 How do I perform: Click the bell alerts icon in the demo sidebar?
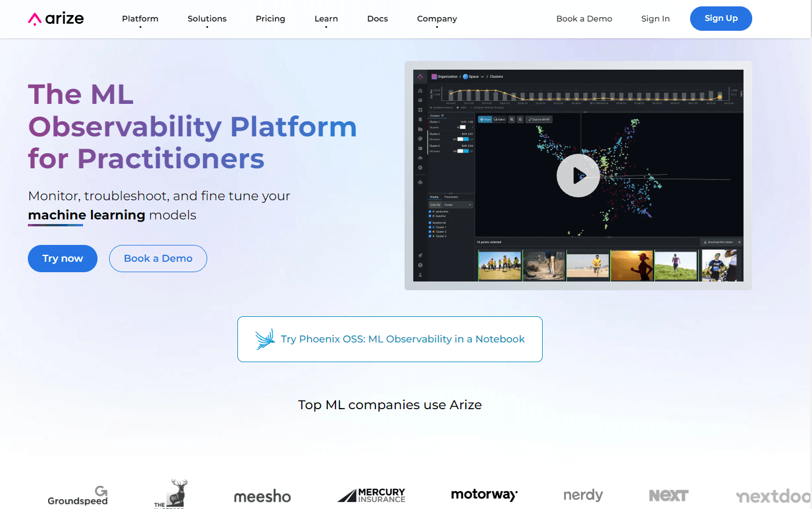(x=420, y=119)
